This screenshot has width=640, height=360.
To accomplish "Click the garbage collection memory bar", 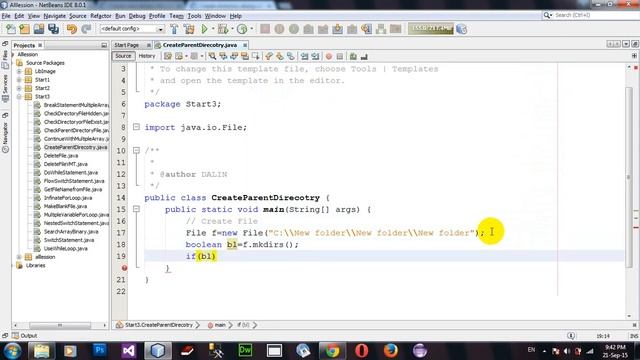I will 431,29.
